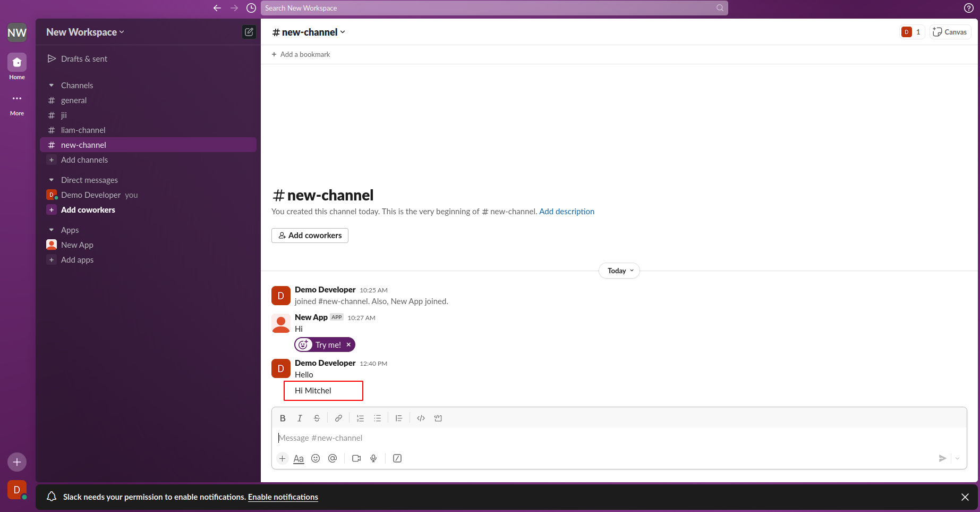Collapse the Channels section
980x512 pixels.
point(52,85)
